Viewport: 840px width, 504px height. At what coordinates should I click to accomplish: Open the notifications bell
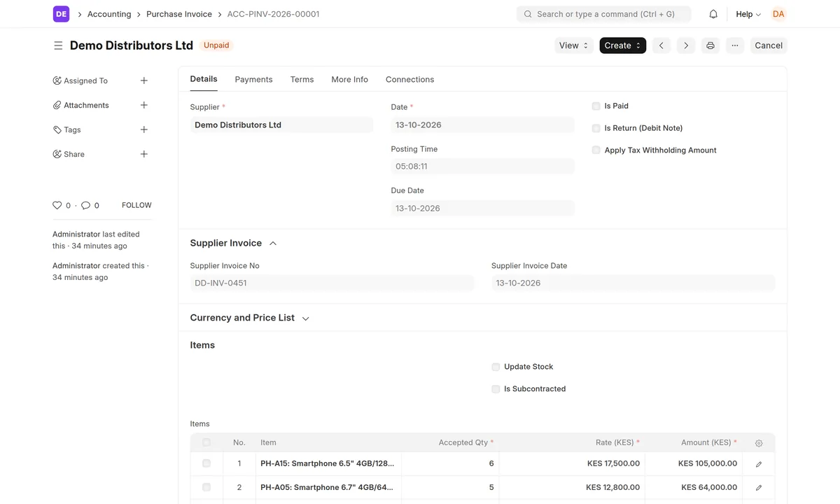coord(713,14)
